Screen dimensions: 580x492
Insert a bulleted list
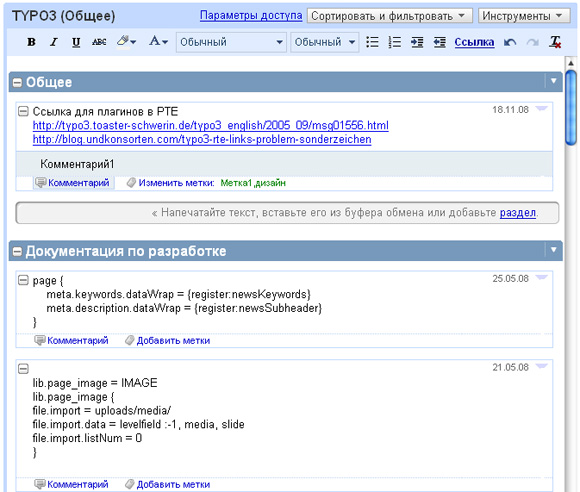372,42
